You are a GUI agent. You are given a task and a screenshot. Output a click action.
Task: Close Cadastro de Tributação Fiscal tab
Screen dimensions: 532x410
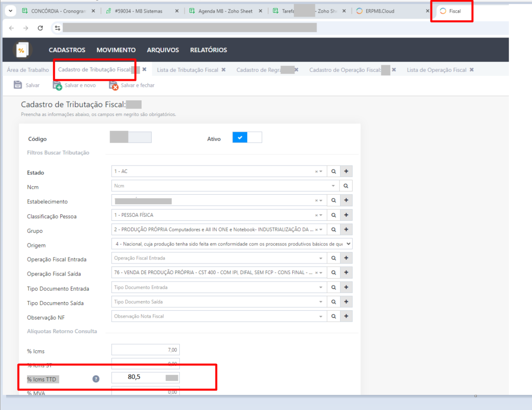145,69
